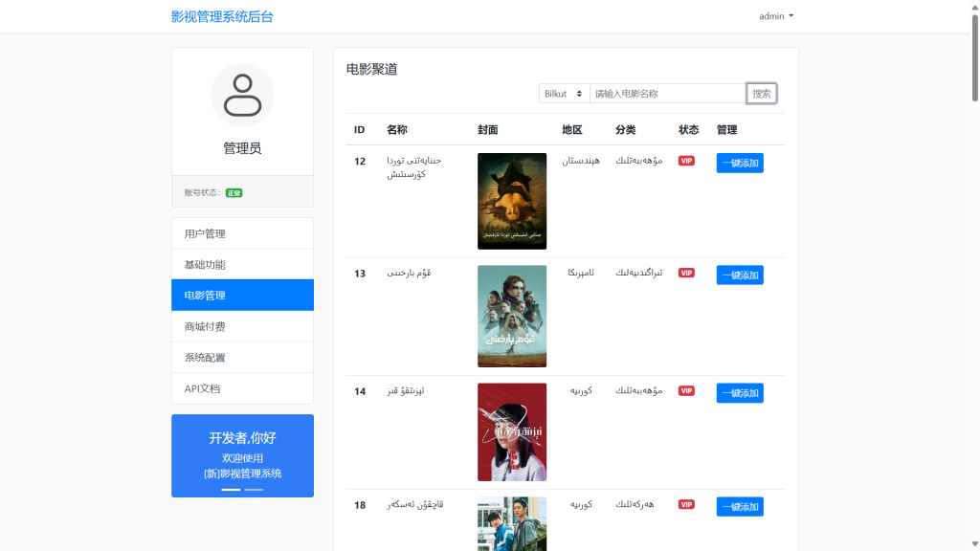Click the 地区 column header
The width and height of the screenshot is (980, 551).
[x=572, y=130]
